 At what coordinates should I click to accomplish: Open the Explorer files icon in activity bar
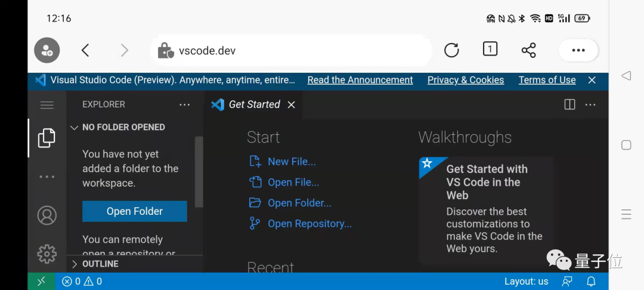[x=47, y=138]
